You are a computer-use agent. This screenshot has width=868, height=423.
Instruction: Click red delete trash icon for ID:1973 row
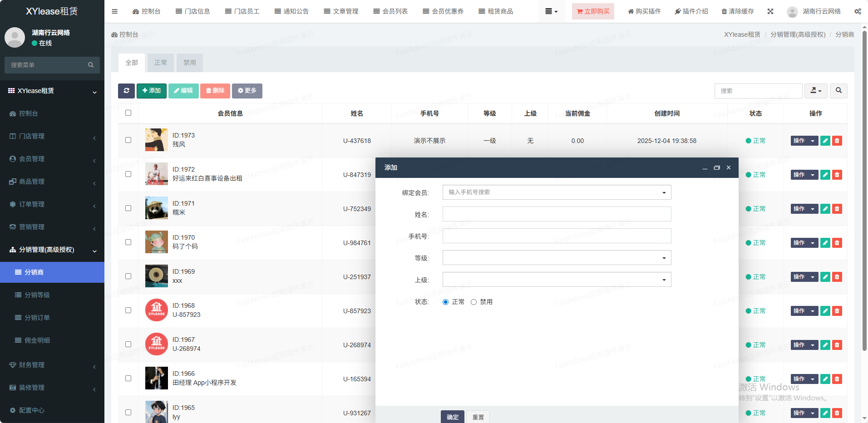point(837,141)
